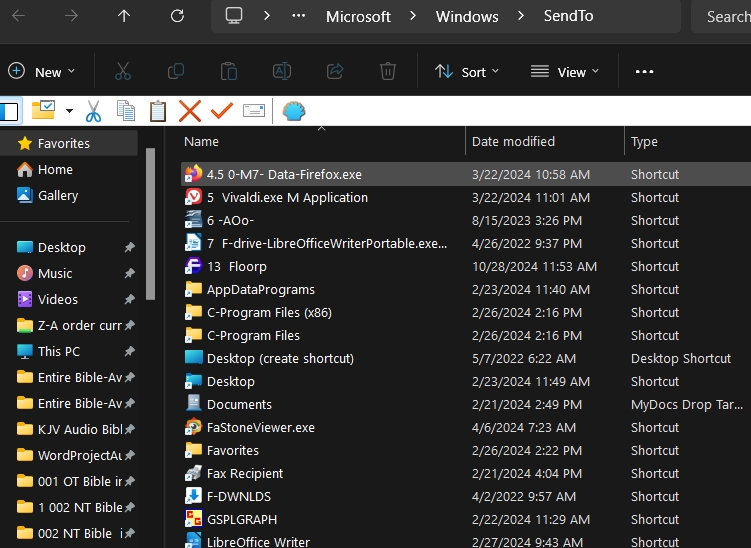Go forward with the right arrow button
This screenshot has width=751, height=548.
click(x=71, y=16)
